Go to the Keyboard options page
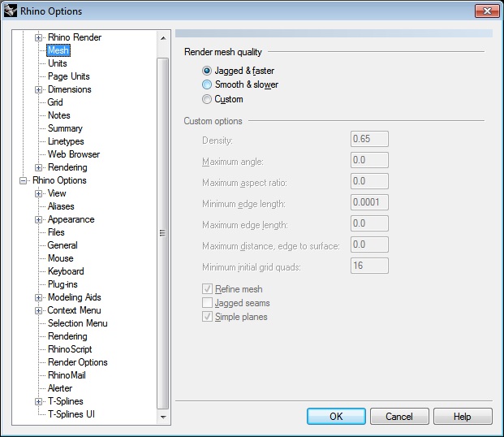 [66, 271]
